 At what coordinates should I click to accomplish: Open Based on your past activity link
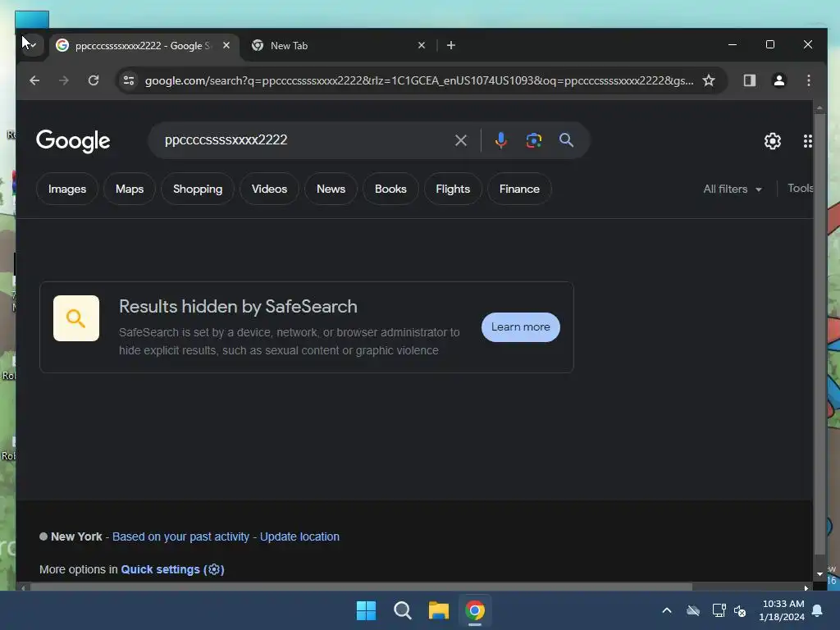tap(181, 536)
